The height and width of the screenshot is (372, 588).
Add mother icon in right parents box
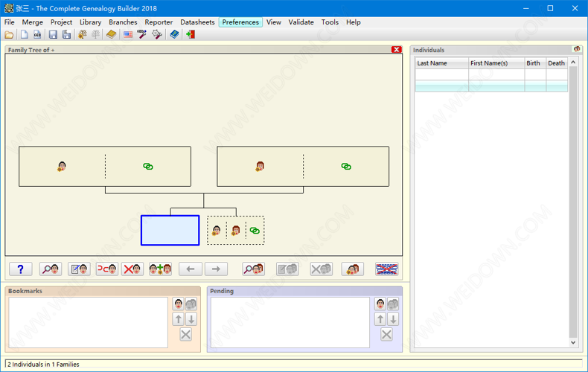[x=260, y=166]
